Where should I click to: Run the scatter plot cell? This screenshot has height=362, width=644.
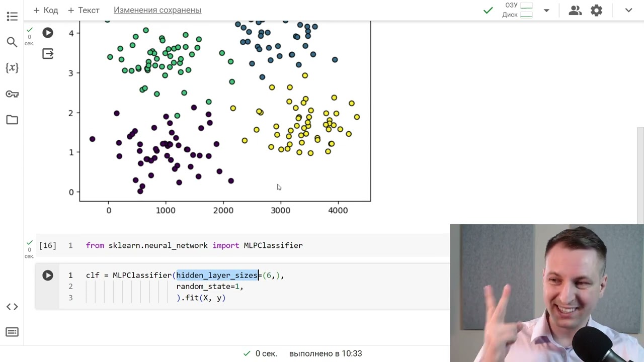[x=48, y=33]
